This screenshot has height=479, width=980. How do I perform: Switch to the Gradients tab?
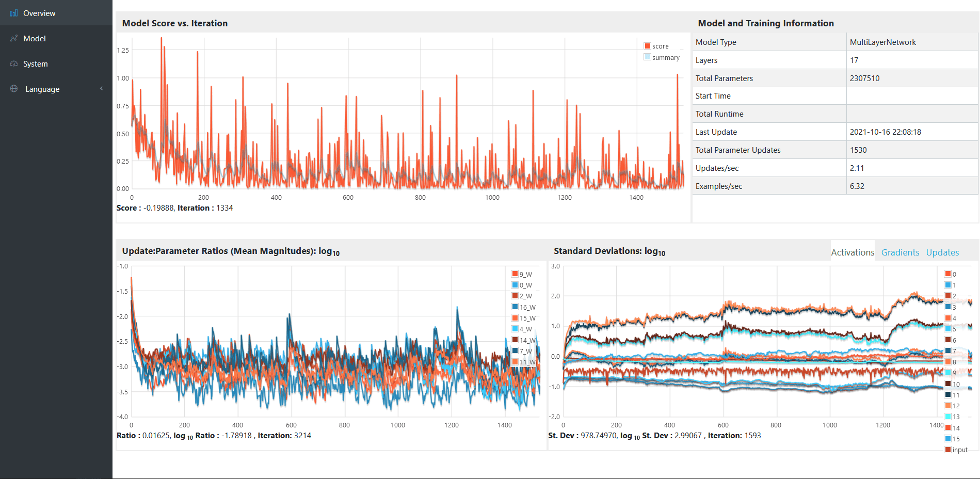(900, 252)
